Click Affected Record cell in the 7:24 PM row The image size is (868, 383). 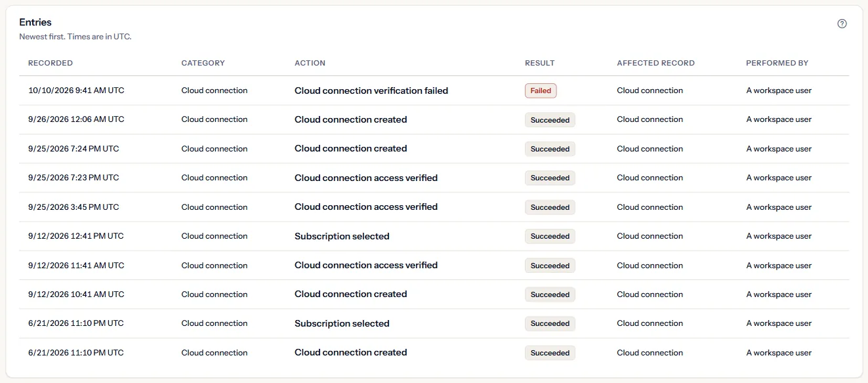(650, 149)
